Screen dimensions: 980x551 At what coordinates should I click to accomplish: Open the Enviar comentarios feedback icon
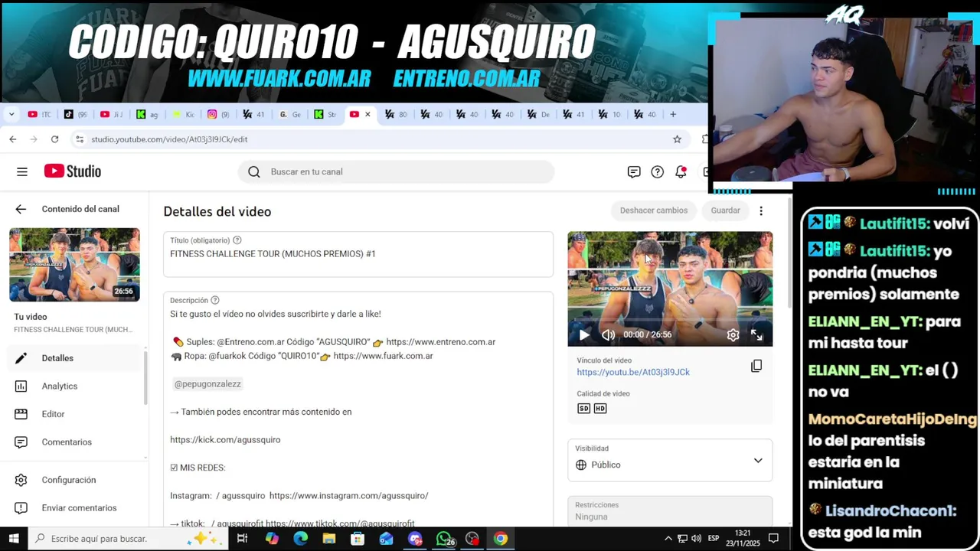[21, 508]
